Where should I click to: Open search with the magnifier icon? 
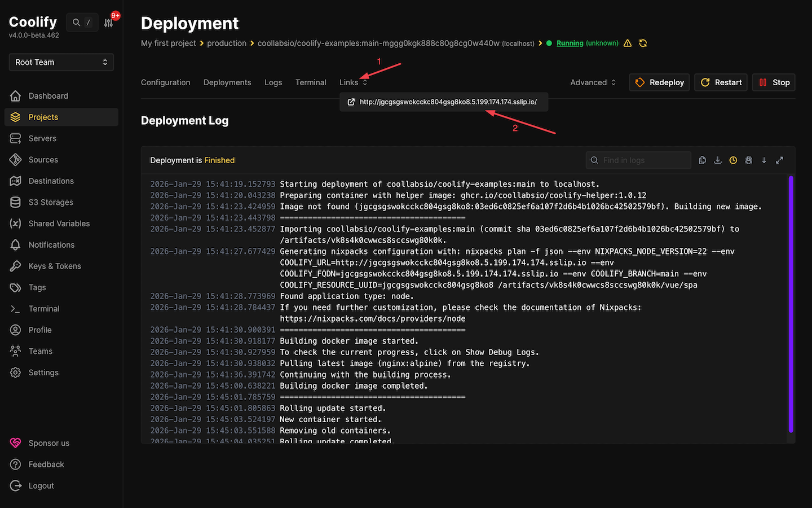pyautogui.click(x=75, y=21)
